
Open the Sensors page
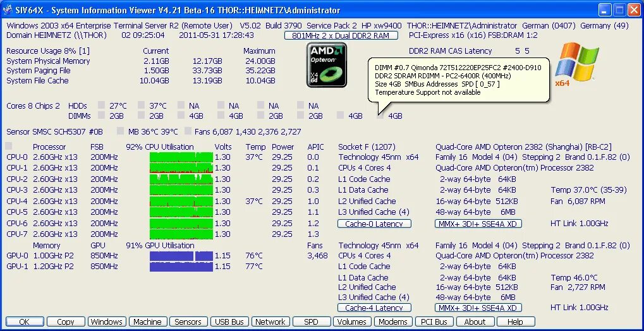pyautogui.click(x=188, y=322)
